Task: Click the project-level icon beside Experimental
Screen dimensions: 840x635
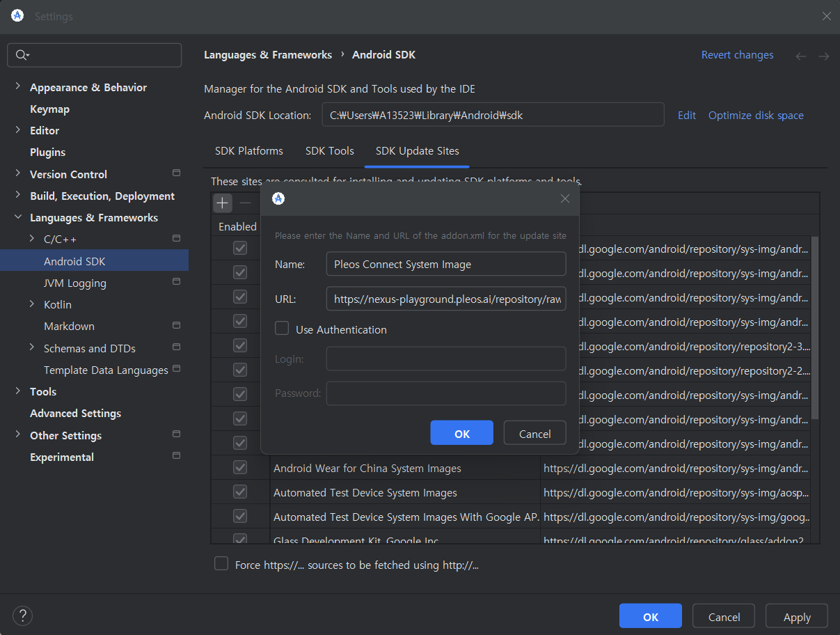Action: (x=176, y=456)
